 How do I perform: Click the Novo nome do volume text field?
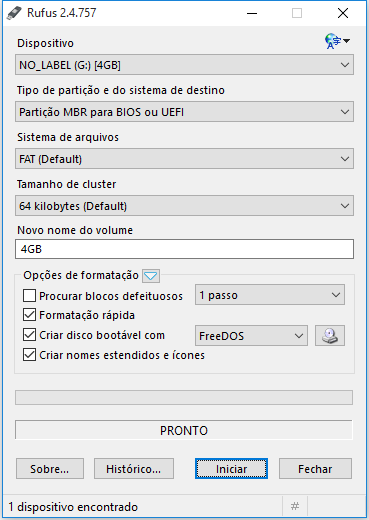[184, 249]
